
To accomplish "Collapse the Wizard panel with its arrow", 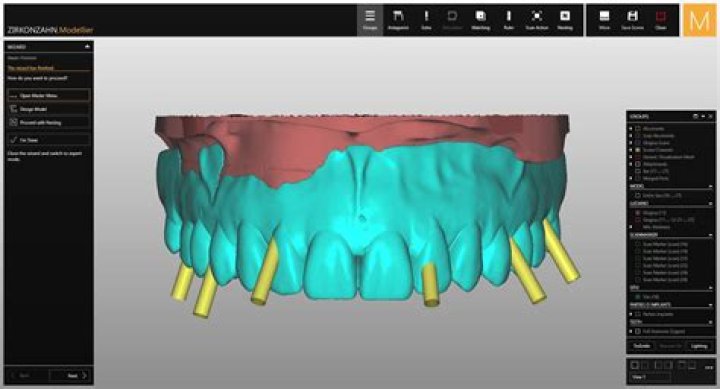I will pos(87,46).
